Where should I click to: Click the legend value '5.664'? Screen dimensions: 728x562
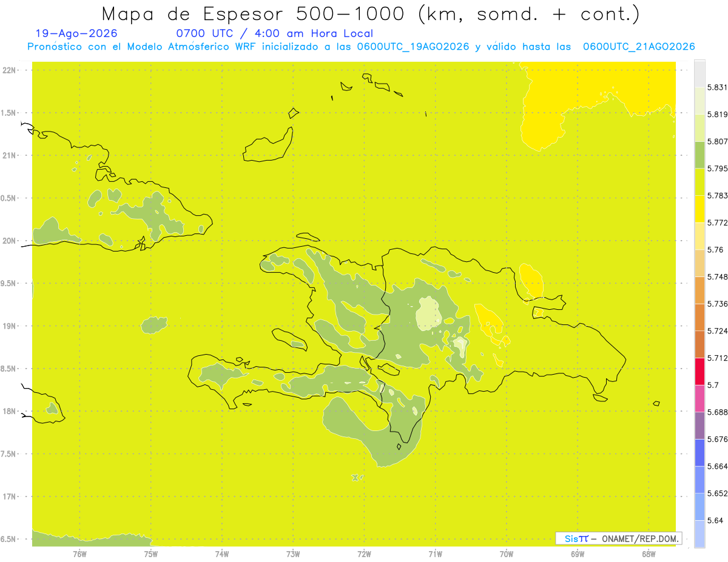[x=718, y=466]
